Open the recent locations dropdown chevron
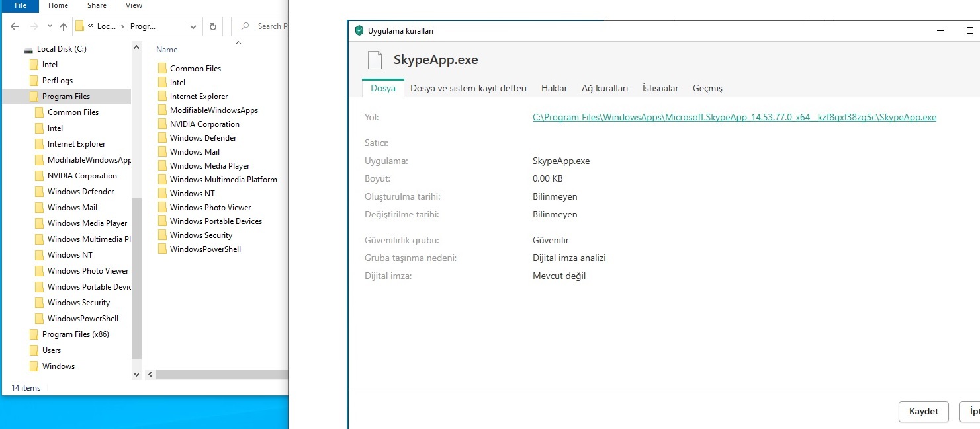980x429 pixels. [50, 26]
